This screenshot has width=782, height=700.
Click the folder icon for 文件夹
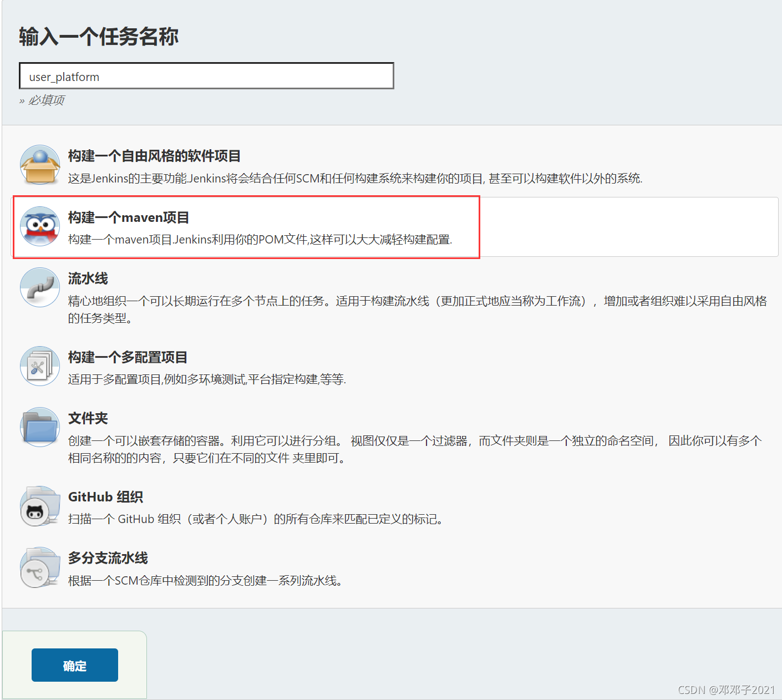[x=40, y=427]
